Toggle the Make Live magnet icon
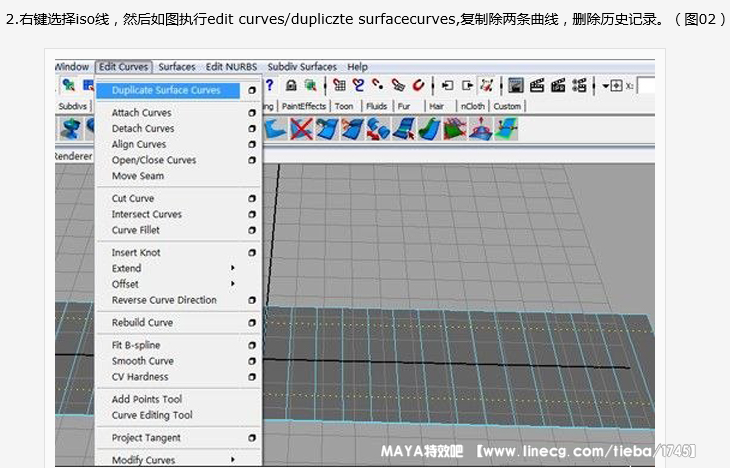730x468 pixels. pyautogui.click(x=418, y=86)
